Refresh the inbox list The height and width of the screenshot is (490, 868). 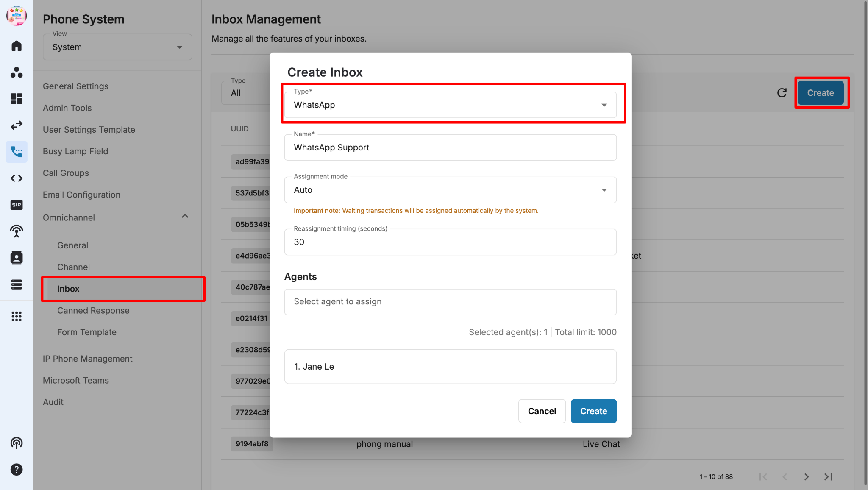pos(782,93)
